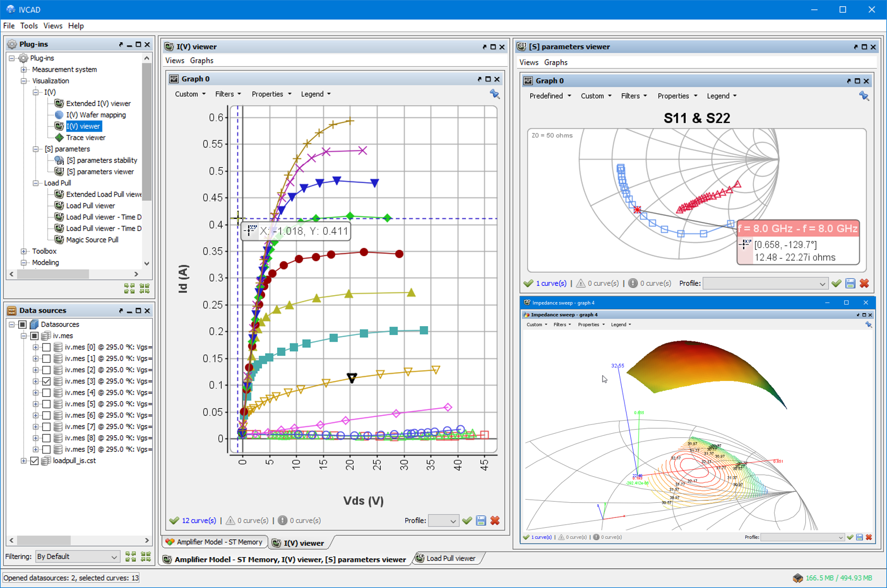Click the memory usage icon in status bar
The image size is (887, 588).
coord(798,578)
